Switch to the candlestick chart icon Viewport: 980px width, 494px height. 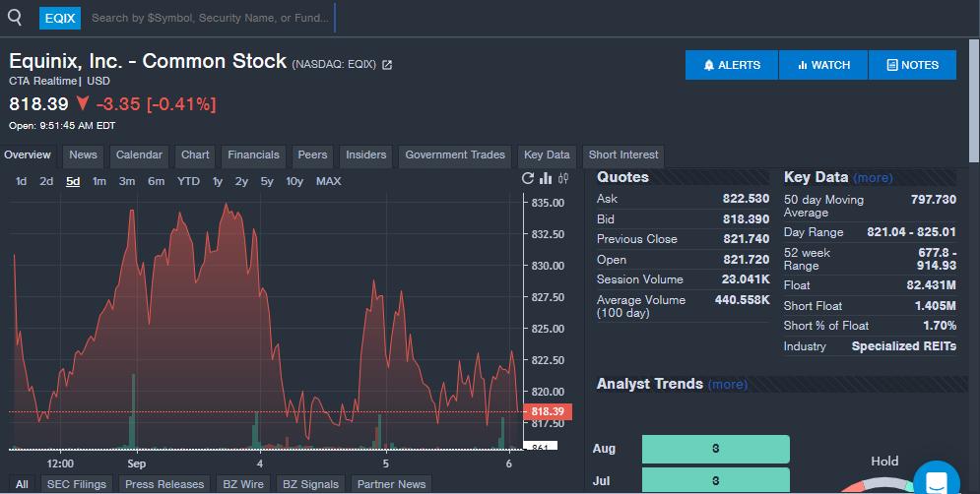(563, 179)
